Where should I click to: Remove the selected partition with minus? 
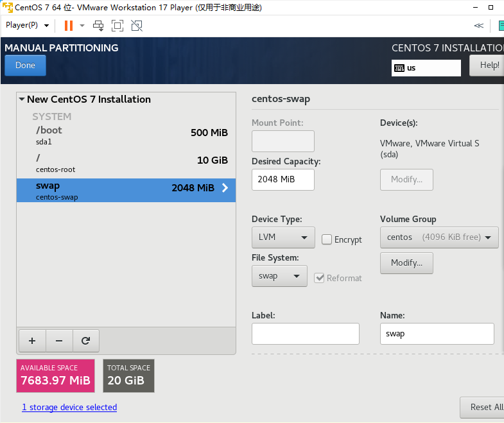[x=59, y=341]
